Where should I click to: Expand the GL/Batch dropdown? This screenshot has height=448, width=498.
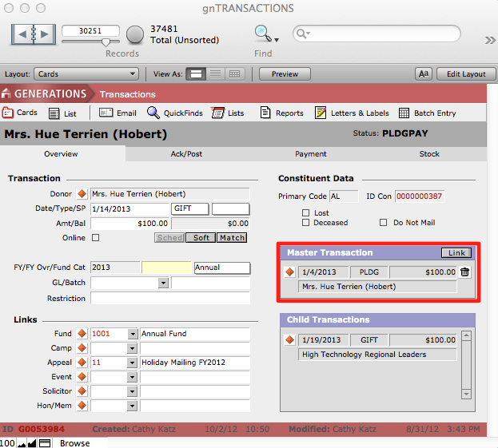click(163, 283)
